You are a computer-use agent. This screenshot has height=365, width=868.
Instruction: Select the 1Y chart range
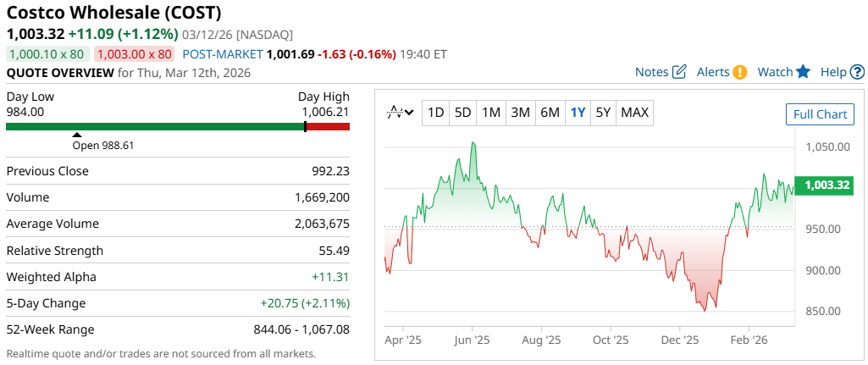click(578, 113)
